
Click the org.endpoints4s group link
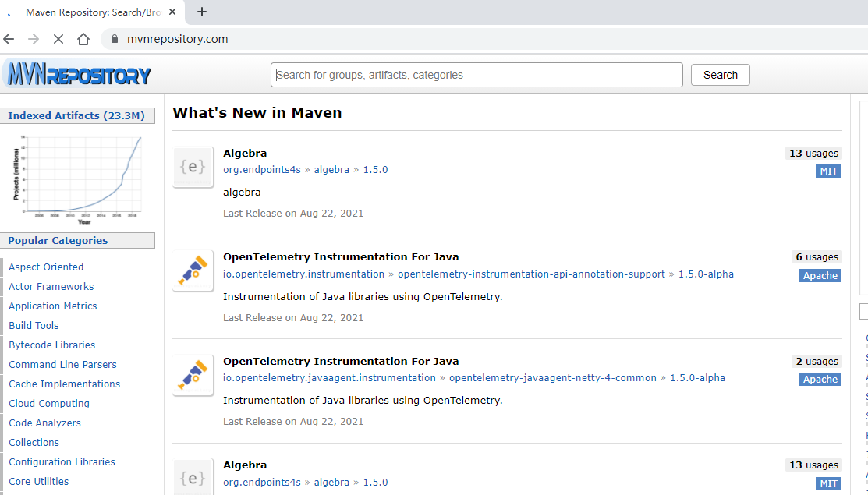click(x=261, y=170)
